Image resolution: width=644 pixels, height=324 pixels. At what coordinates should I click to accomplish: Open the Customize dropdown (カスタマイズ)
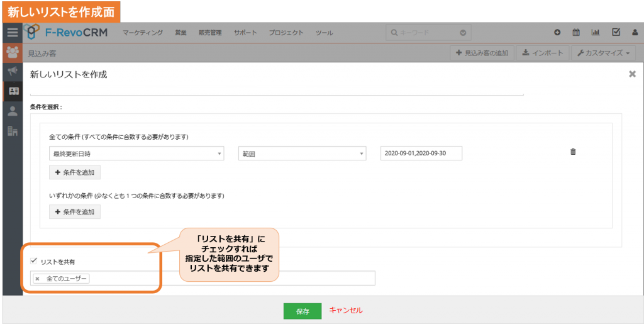tap(603, 53)
